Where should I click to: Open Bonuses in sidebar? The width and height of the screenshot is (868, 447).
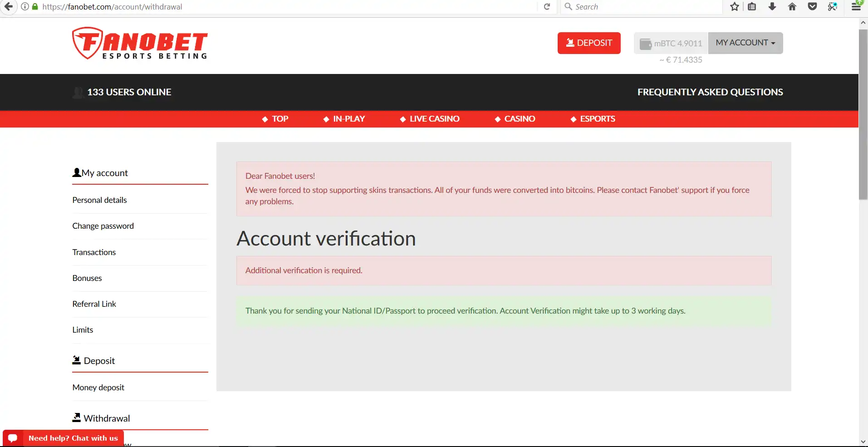[87, 278]
